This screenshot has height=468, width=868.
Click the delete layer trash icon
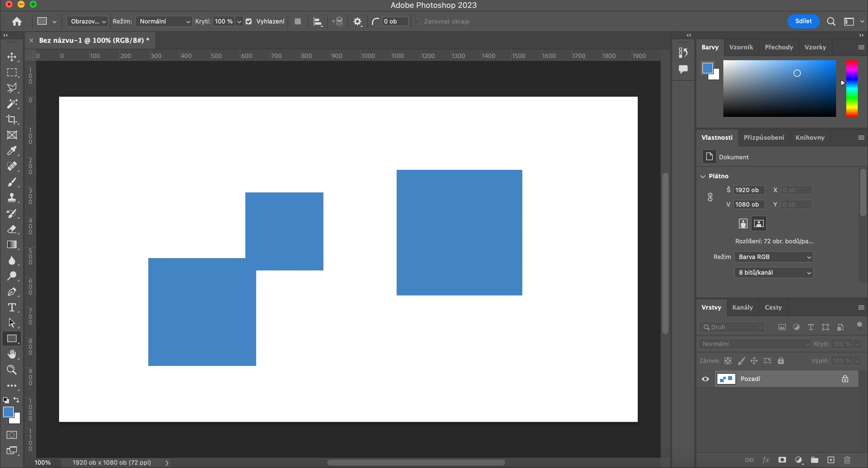pyautogui.click(x=847, y=460)
